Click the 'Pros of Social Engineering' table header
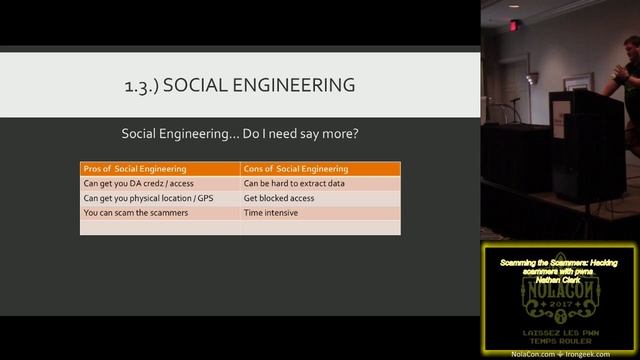Viewport: 640px width, 360px height. (x=160, y=169)
